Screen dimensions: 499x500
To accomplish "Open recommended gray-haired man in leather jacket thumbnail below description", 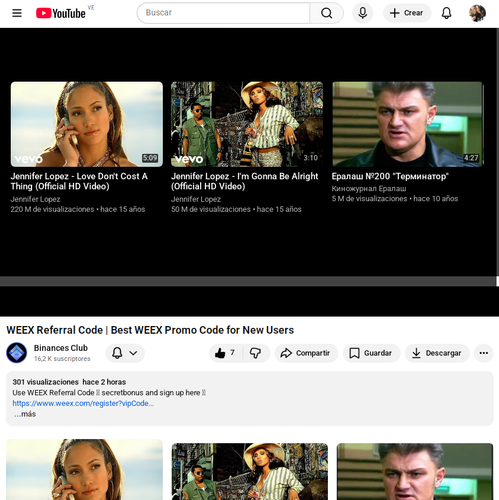I will 415,471.
